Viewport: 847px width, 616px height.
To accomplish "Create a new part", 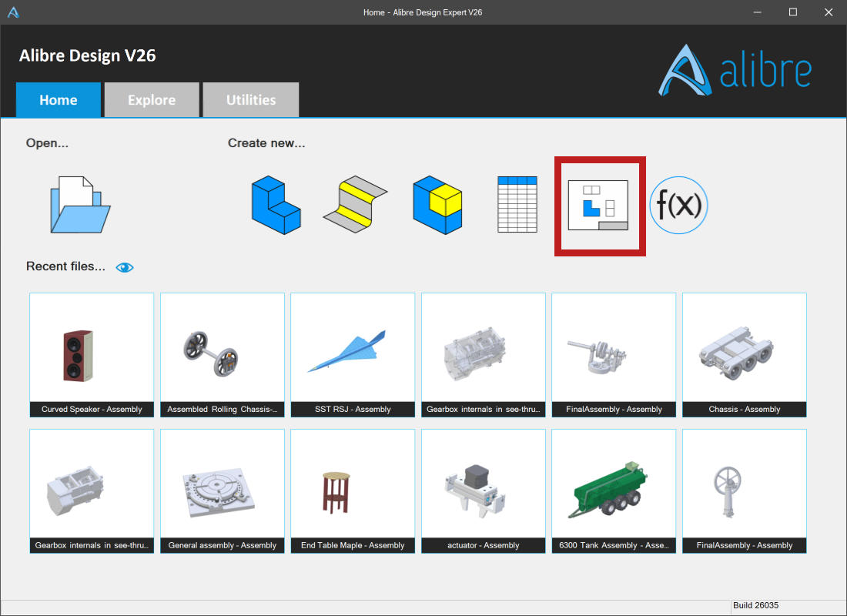I will (x=276, y=205).
